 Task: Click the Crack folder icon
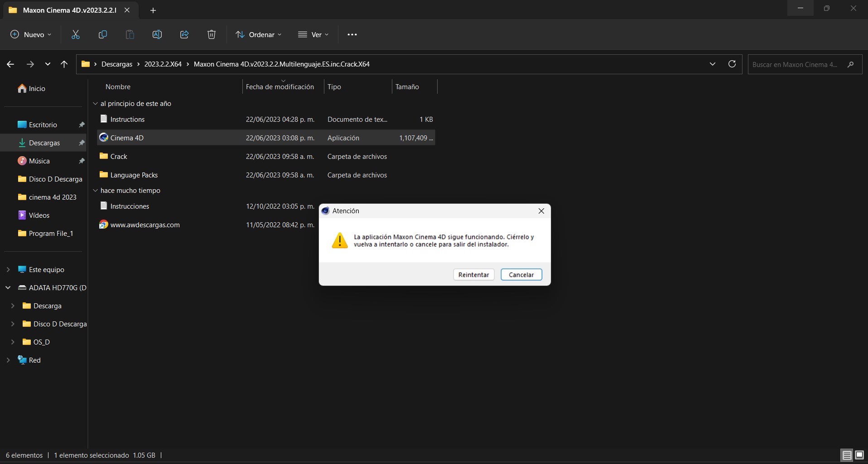pos(104,156)
